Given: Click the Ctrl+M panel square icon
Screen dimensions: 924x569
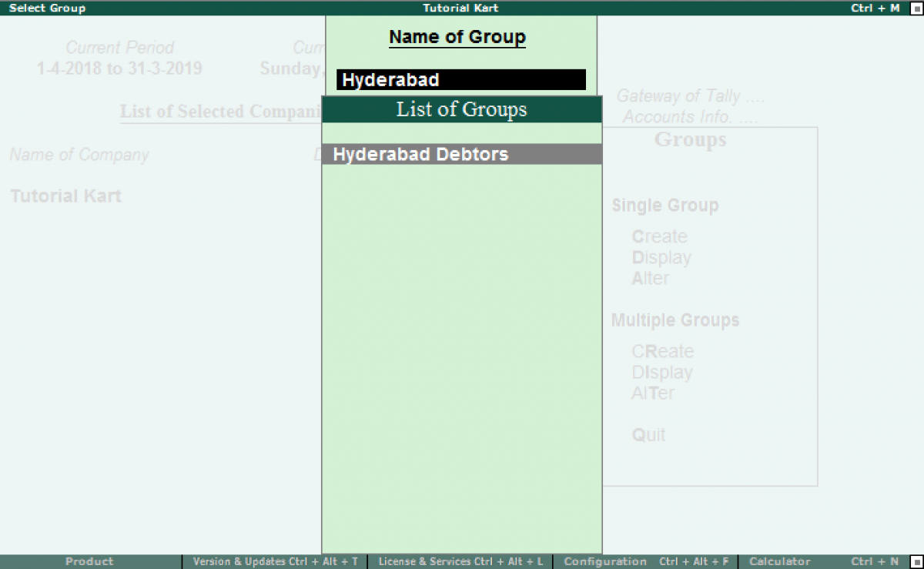Looking at the screenshot, I should coord(917,8).
